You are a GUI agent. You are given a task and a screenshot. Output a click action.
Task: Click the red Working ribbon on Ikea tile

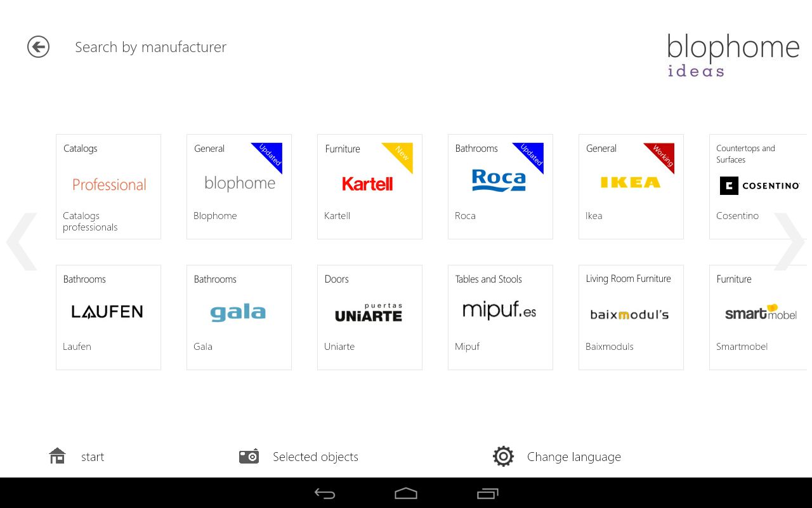[x=662, y=154]
